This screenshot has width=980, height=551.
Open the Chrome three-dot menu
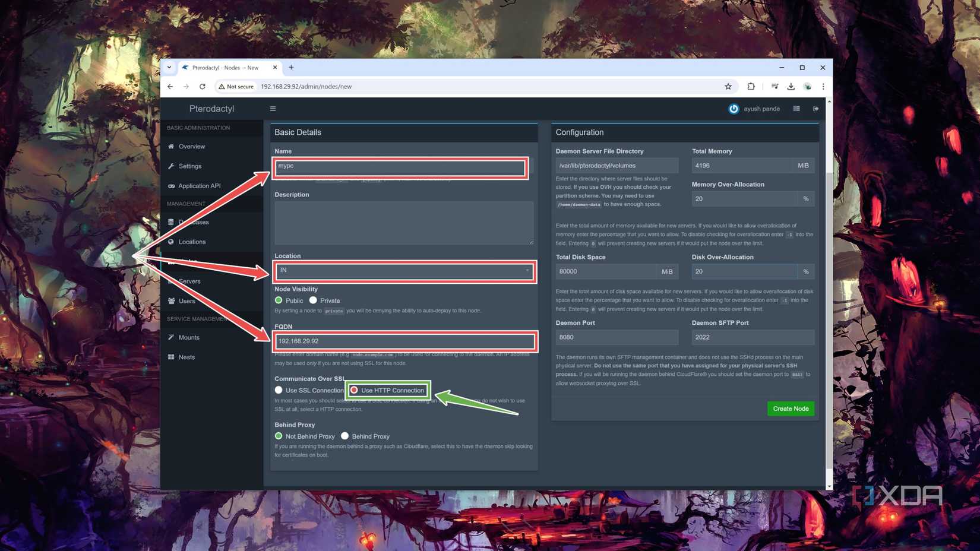[823, 87]
